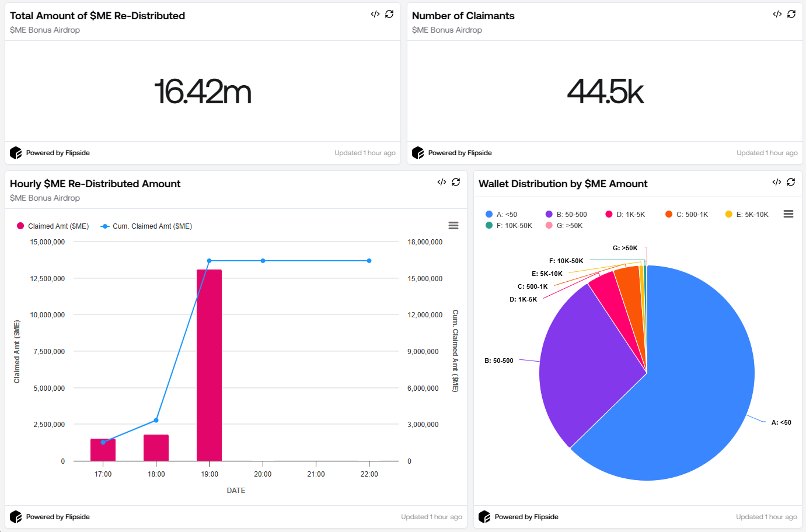The width and height of the screenshot is (806, 532).
Task: Open embed code for Hourly Re-Distributed chart
Action: click(442, 182)
